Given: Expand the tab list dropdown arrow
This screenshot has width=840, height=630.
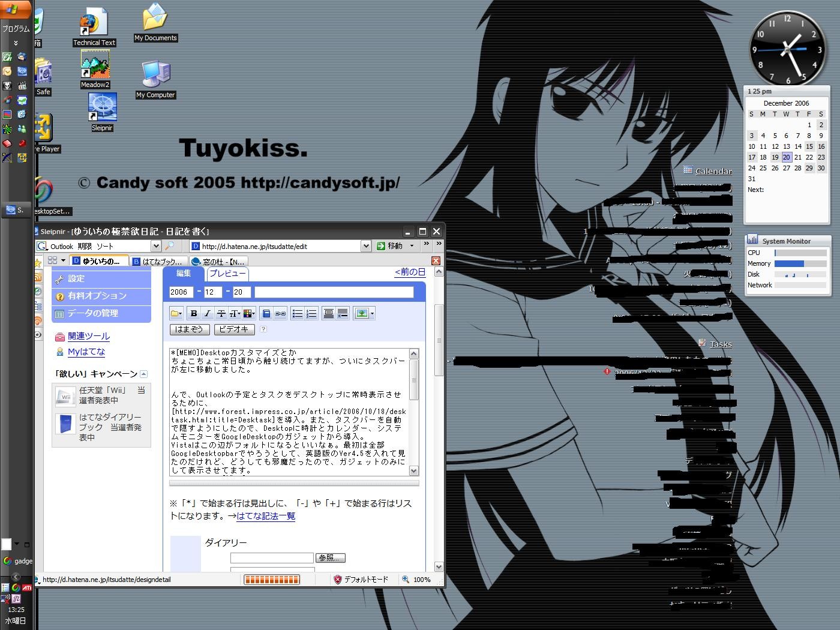Looking at the screenshot, I should pyautogui.click(x=63, y=260).
